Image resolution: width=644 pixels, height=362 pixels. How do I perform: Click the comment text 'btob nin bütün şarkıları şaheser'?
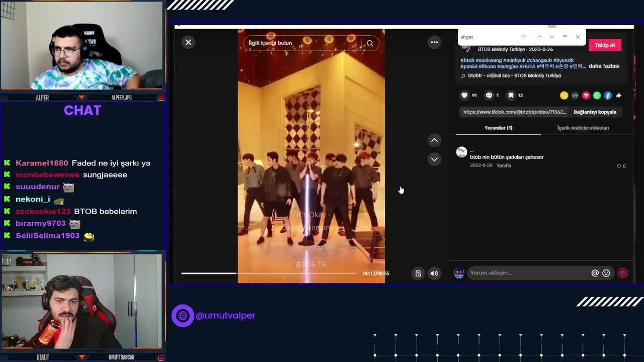tap(507, 157)
